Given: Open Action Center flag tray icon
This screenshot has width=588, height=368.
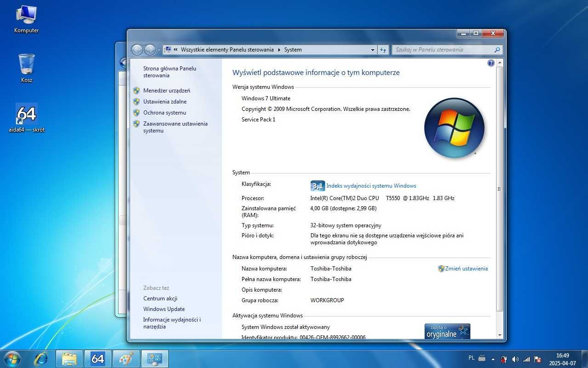Looking at the screenshot, I should coord(537,359).
